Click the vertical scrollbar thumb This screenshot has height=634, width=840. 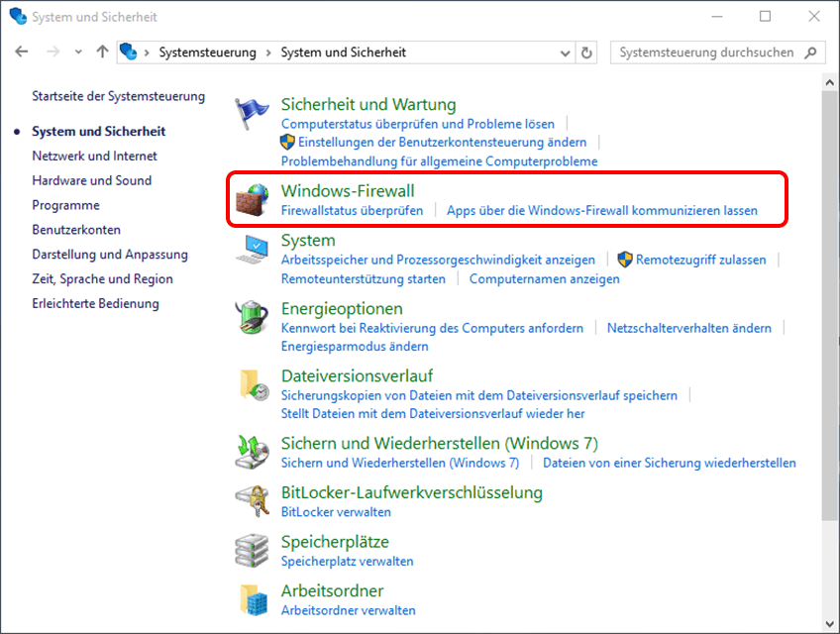(x=830, y=305)
